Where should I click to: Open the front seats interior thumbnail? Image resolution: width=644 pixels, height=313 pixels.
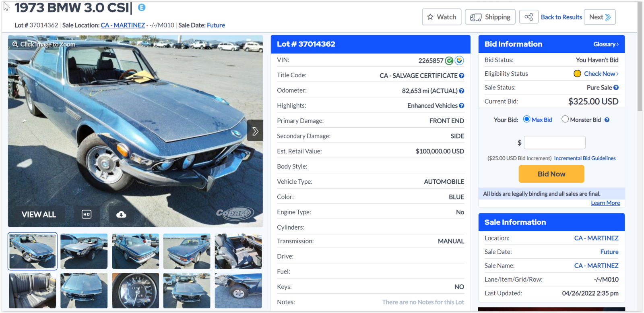pos(238,251)
